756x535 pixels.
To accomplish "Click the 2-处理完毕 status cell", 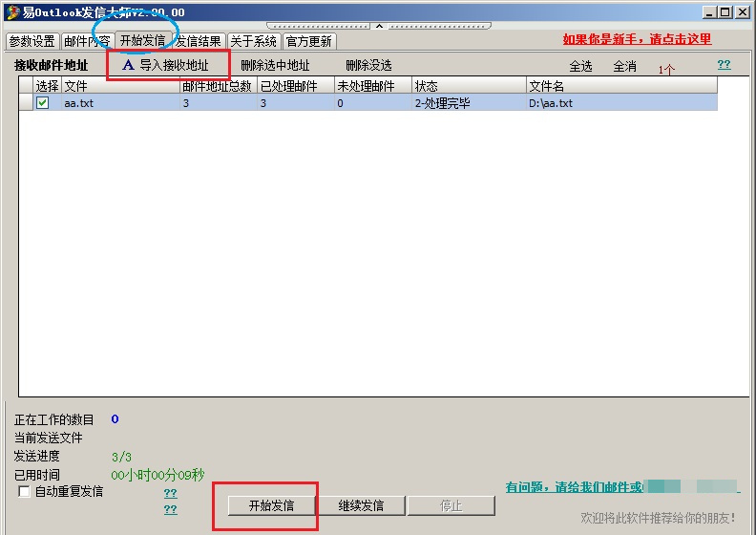I will coord(469,103).
